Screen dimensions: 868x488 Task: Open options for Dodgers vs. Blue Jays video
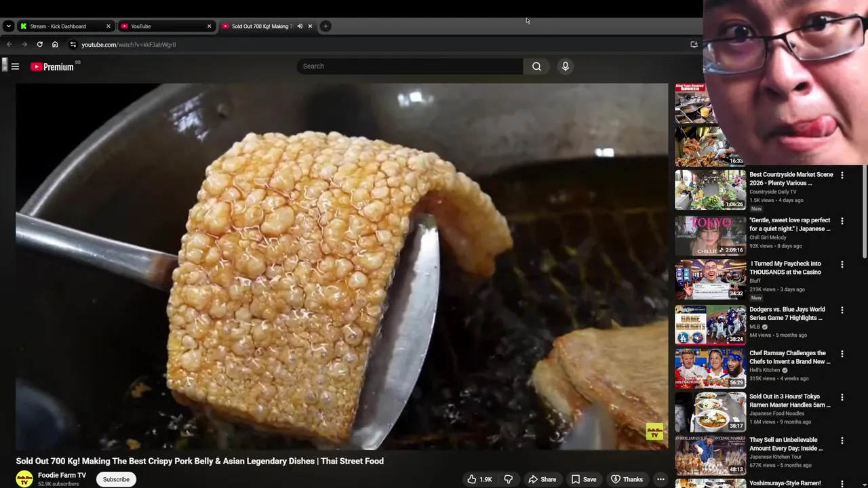pyautogui.click(x=842, y=310)
